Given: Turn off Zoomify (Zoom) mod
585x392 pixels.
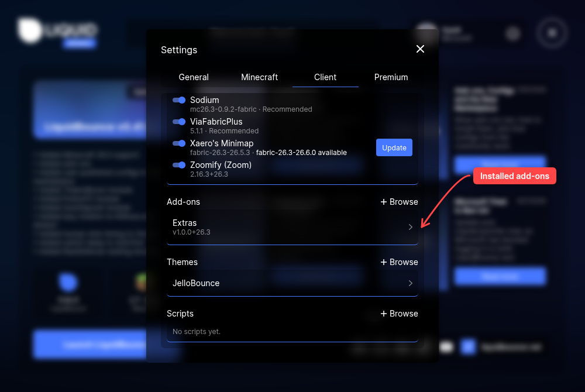Looking at the screenshot, I should [x=179, y=165].
